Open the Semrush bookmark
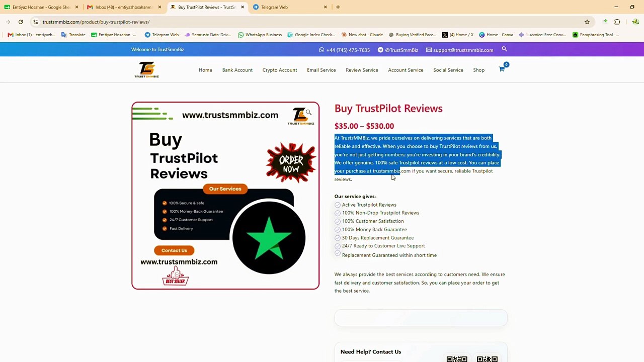Screen dimensions: 644x362 [x=208, y=35]
